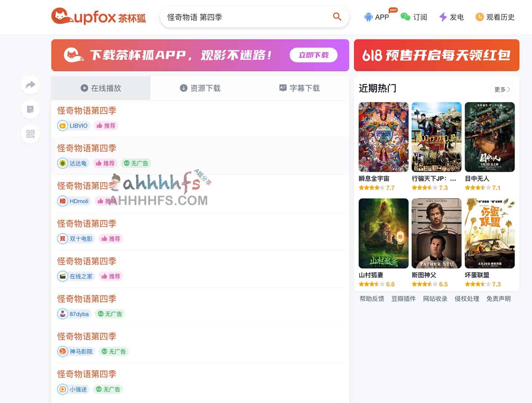This screenshot has height=403, width=532.
Task: Click 订阅 subscribe link
Action: 414,17
